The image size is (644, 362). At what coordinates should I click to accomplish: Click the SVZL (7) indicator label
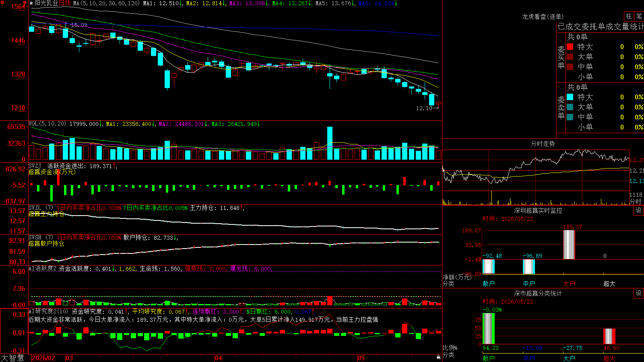41,208
